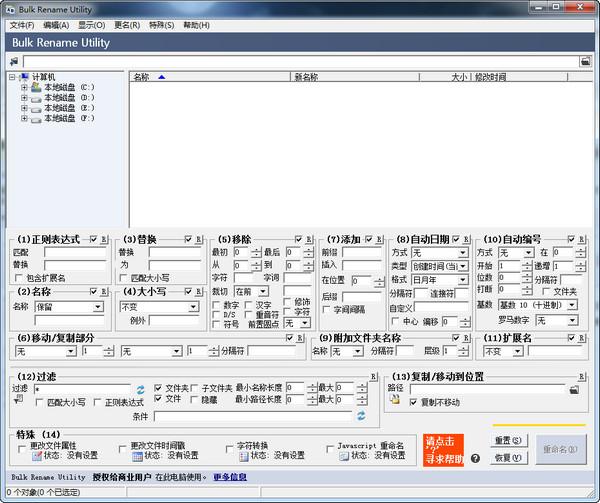Image resolution: width=600 pixels, height=503 pixels.
Task: Select 本地磁盘 (D:) in tree
Action: pyautogui.click(x=69, y=98)
